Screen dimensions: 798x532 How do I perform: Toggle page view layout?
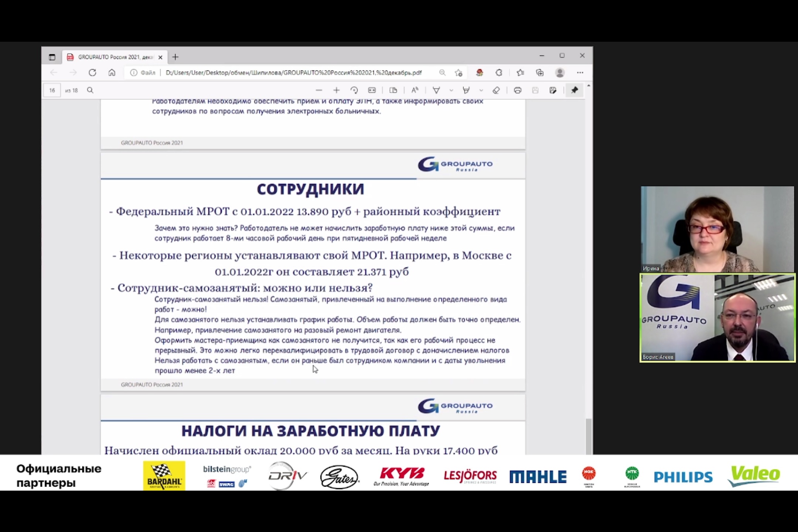point(393,90)
